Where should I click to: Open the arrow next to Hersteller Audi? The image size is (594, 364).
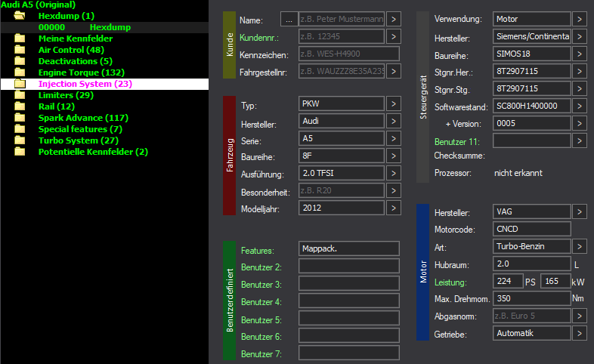pos(394,121)
